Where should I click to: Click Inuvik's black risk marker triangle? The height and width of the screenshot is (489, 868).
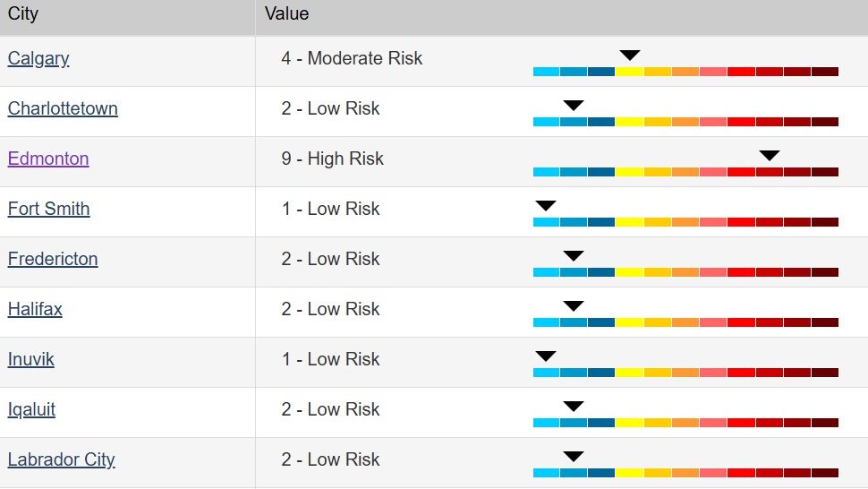[x=546, y=356]
